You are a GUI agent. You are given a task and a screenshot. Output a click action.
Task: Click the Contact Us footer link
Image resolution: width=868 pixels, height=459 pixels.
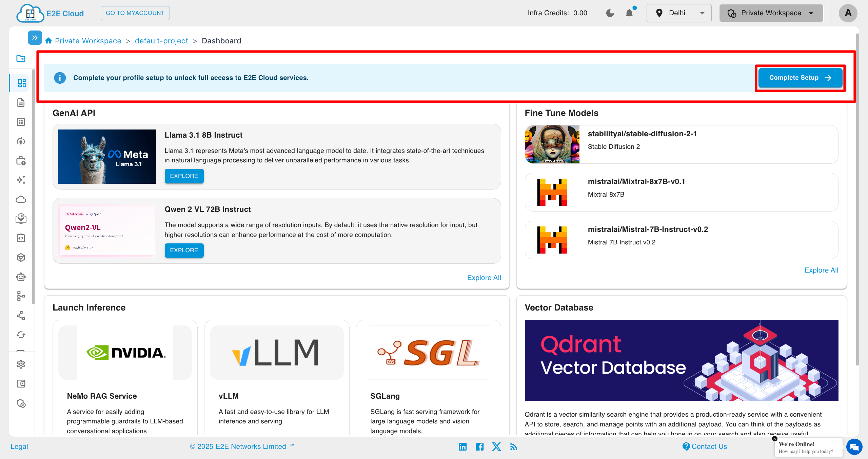click(705, 446)
